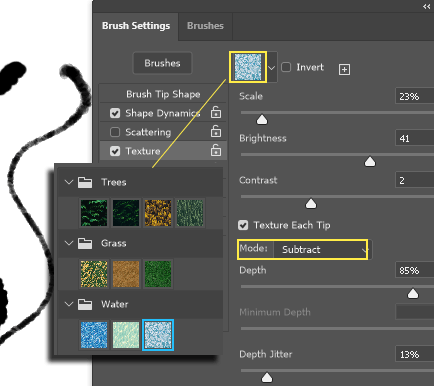Screen dimensions: 434x386
Task: Choose the pale green Water pattern
Action: (x=126, y=335)
